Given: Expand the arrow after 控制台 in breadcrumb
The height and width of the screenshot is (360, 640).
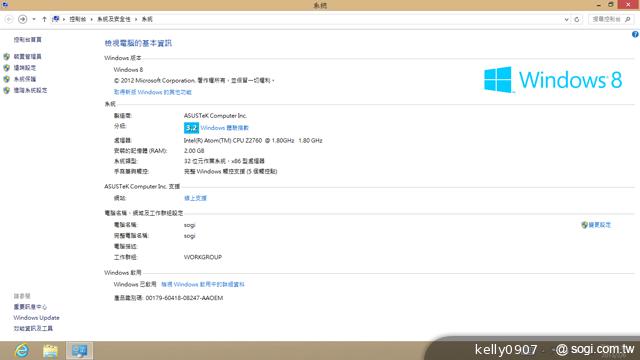Looking at the screenshot, I should coord(91,19).
